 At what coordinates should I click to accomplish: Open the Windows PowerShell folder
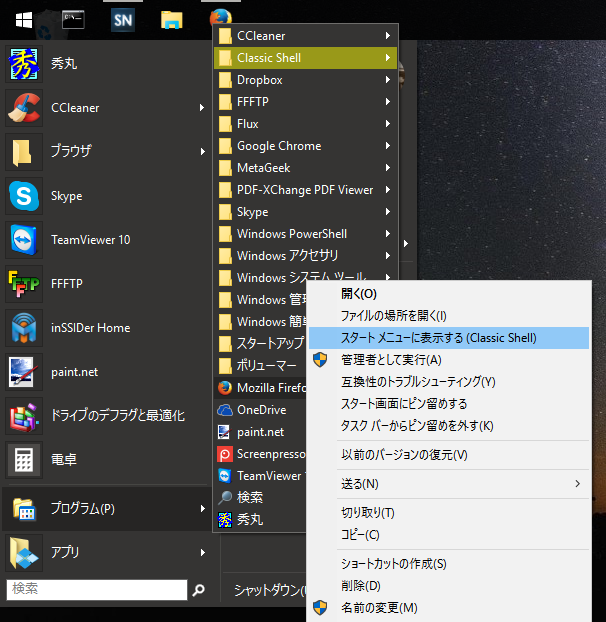tap(305, 234)
